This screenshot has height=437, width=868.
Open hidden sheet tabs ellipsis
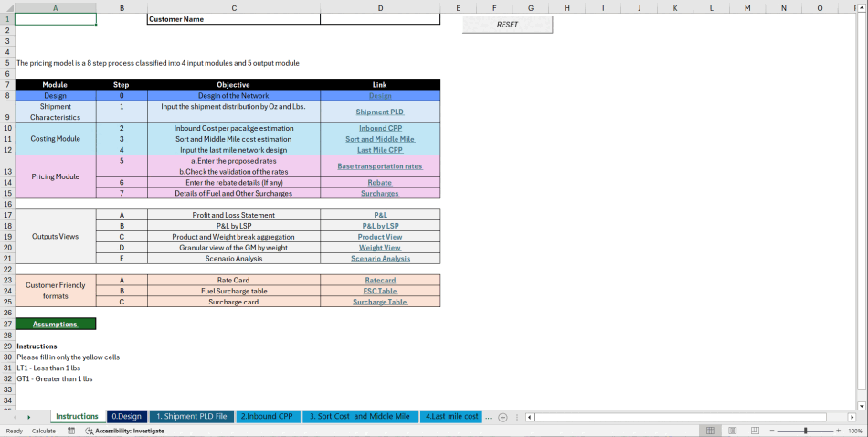click(x=488, y=417)
